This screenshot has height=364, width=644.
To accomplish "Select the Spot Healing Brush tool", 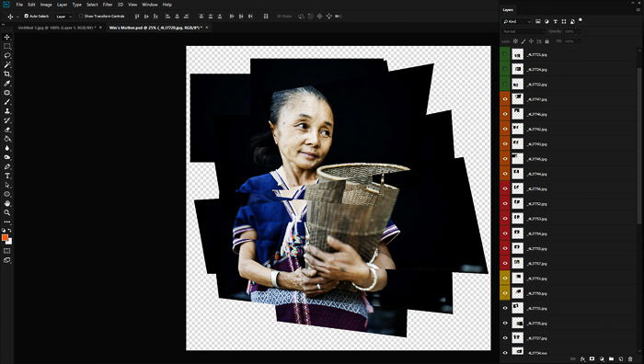I will click(7, 92).
